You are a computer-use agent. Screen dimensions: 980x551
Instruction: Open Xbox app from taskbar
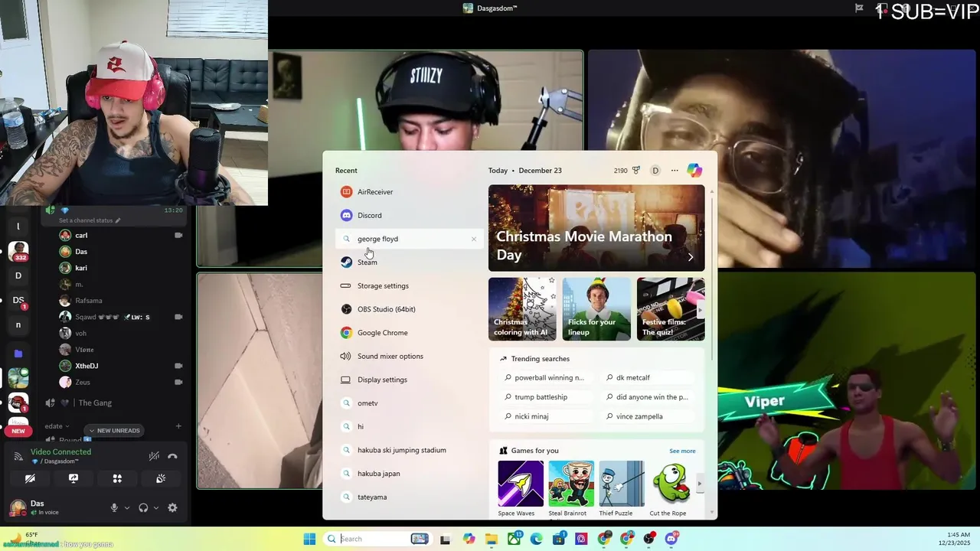[514, 539]
